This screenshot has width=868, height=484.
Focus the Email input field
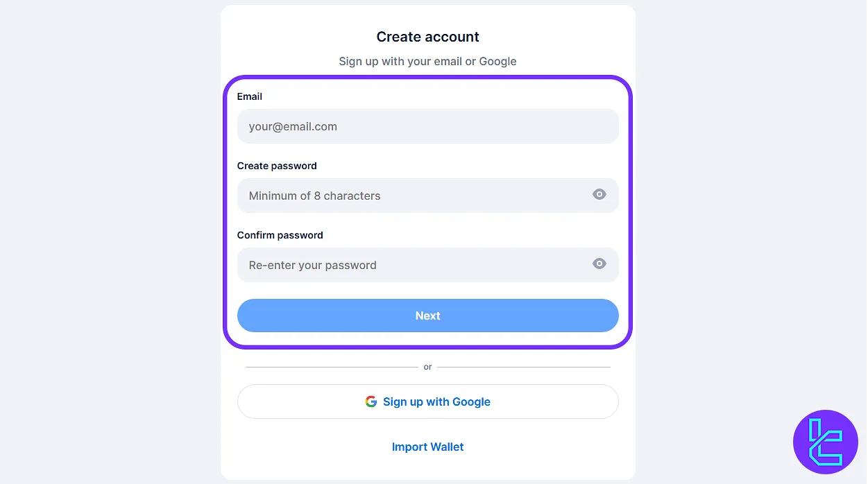427,126
